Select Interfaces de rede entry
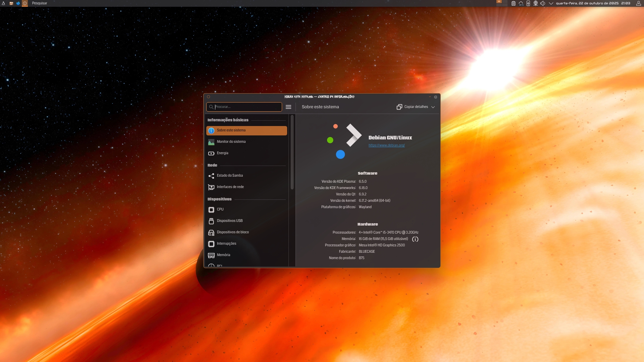Viewport: 644px width, 362px height. (x=247, y=187)
